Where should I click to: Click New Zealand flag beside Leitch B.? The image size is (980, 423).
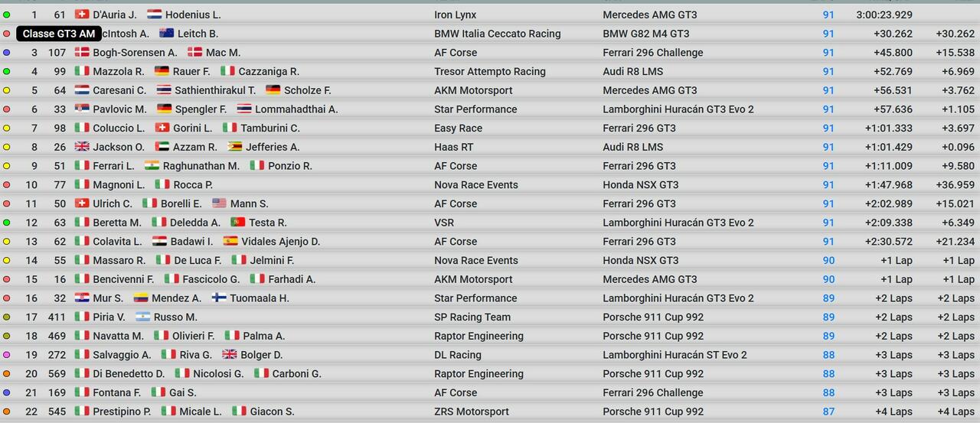pos(166,34)
